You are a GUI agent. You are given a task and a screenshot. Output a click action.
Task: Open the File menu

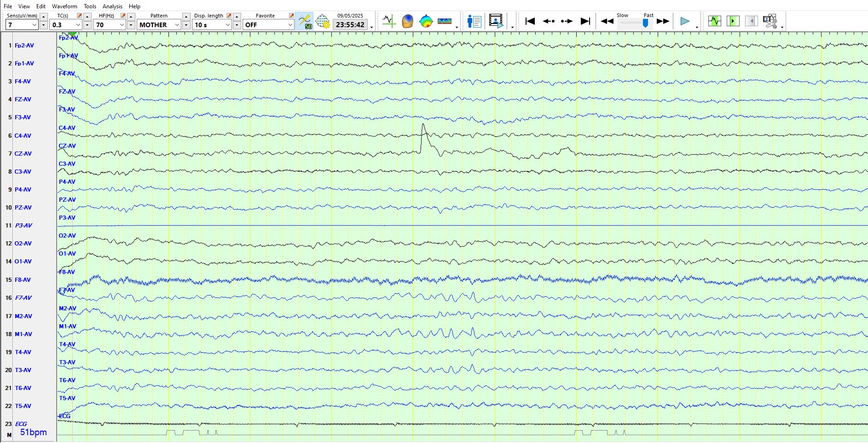(8, 6)
